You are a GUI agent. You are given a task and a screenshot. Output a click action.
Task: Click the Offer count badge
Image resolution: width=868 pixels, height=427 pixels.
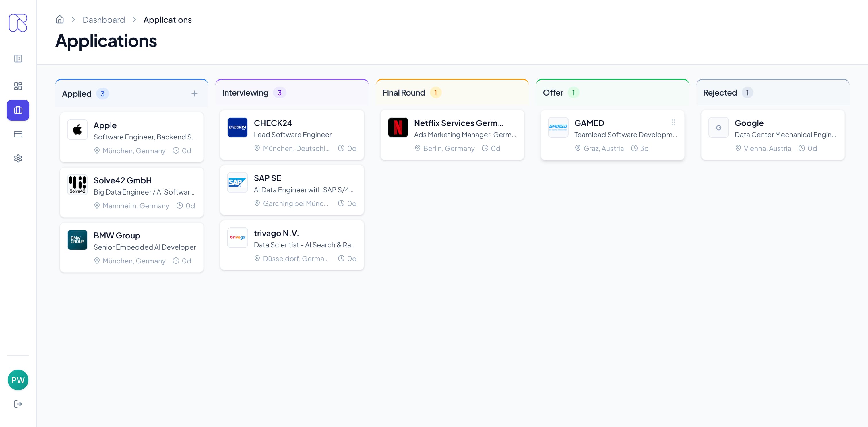click(573, 92)
